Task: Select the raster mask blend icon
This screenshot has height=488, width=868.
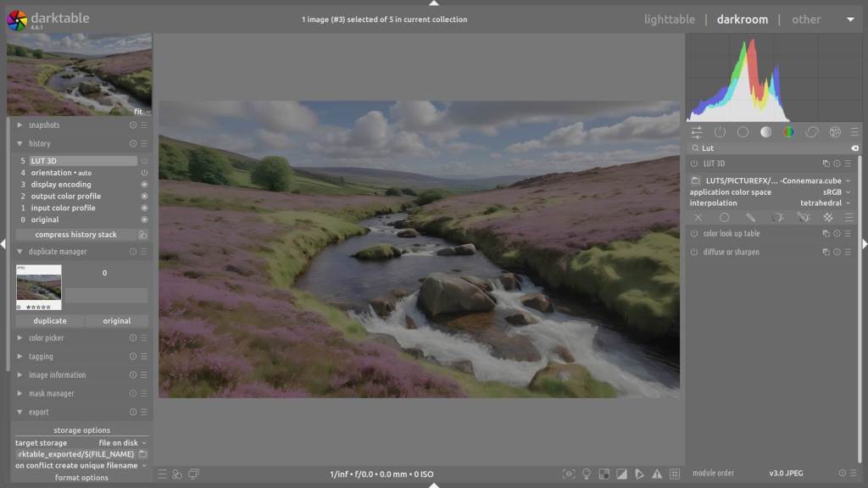Action: [828, 218]
